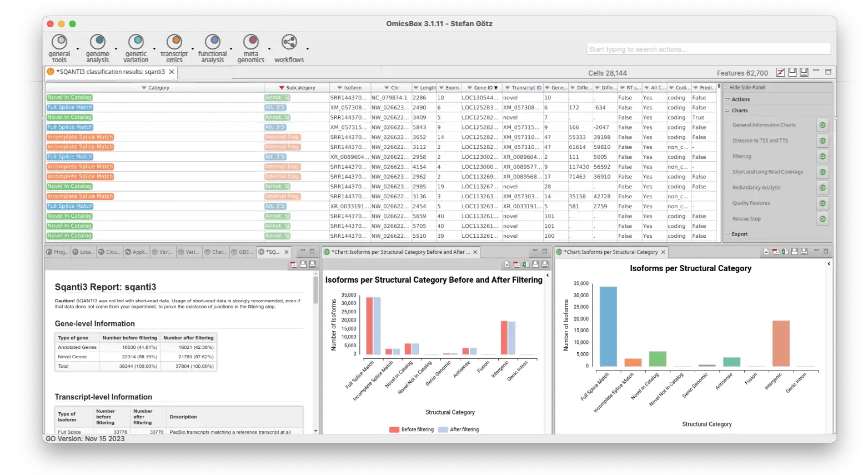Open the Isoform column filter
868x475 pixels.
(x=339, y=88)
